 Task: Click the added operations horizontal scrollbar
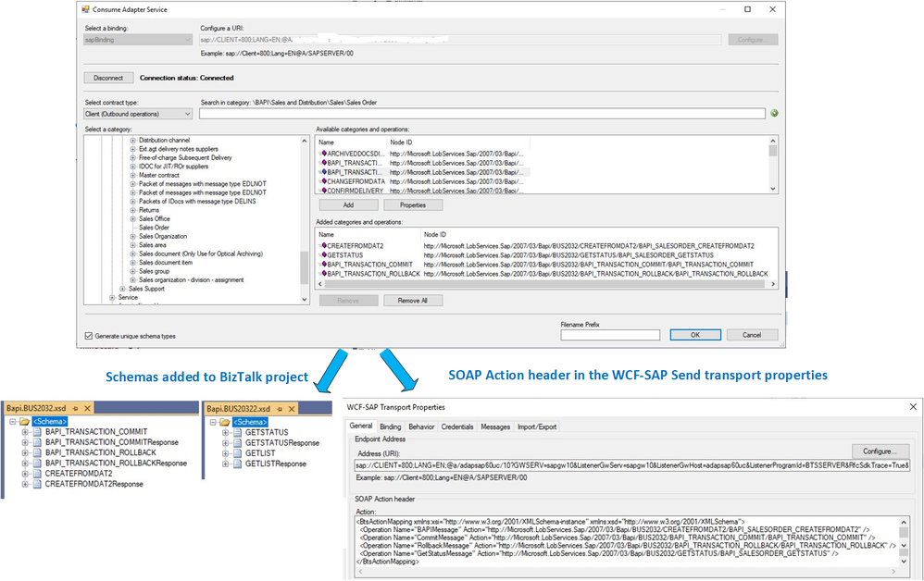click(545, 284)
